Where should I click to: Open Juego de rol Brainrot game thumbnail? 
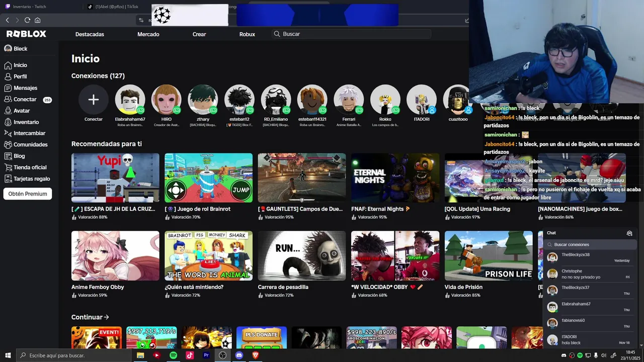(208, 178)
